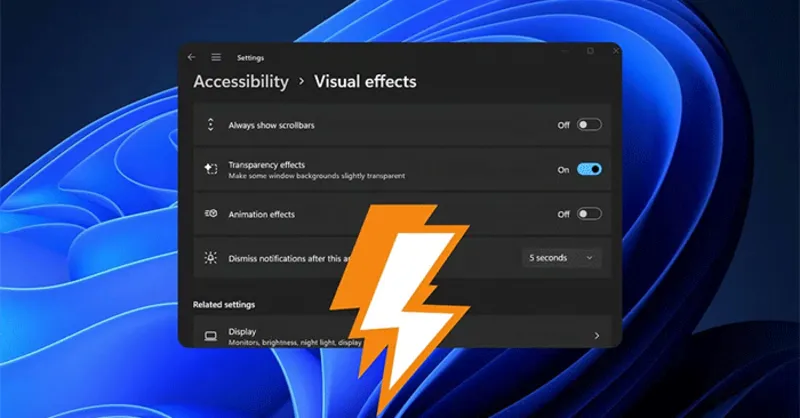Go back with the Settings back arrow
This screenshot has height=418, width=800.
[191, 57]
